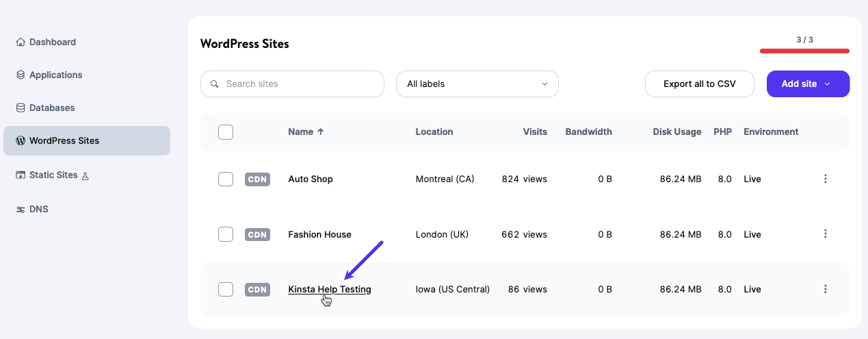Click the WordPress Sites page heading
This screenshot has height=339, width=868.
click(x=245, y=44)
